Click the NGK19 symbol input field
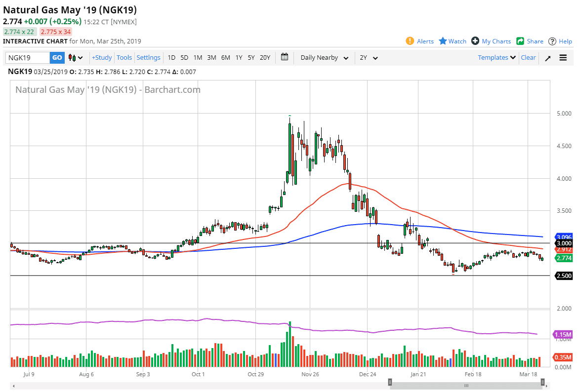 (28, 58)
